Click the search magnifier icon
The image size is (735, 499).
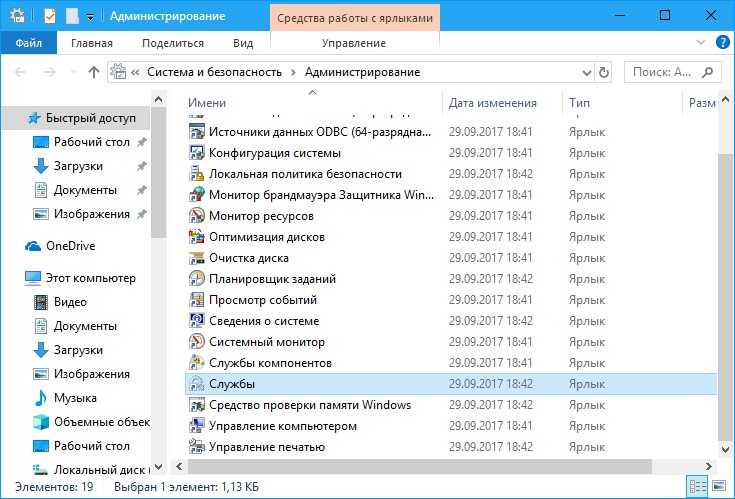[707, 72]
